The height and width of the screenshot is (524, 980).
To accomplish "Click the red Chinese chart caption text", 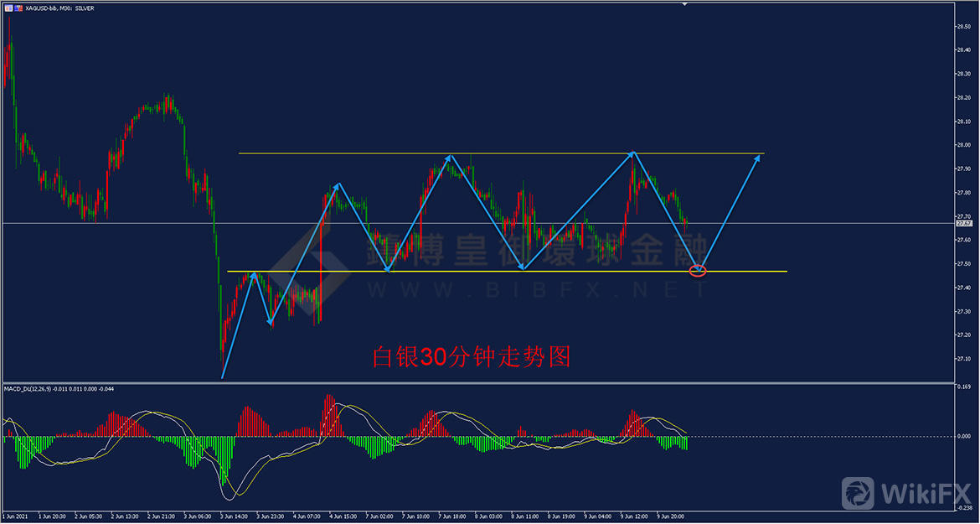I will pyautogui.click(x=472, y=357).
